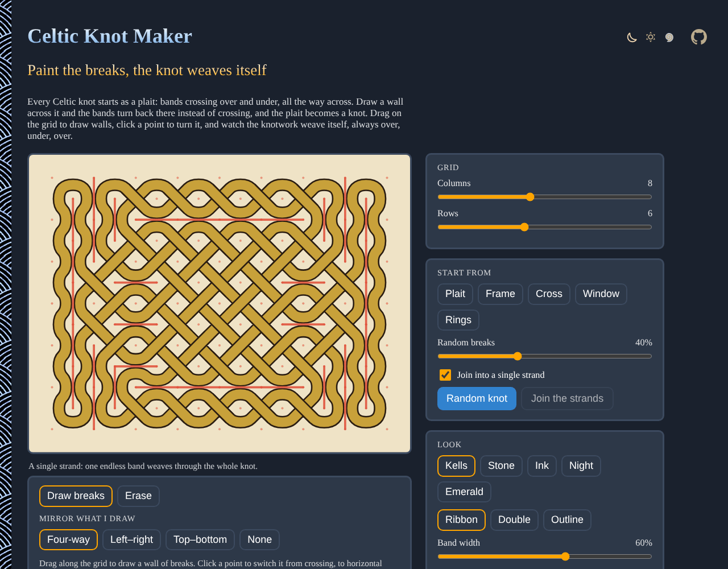This screenshot has width=728, height=569.
Task: Click the Band width slider handle
Action: (565, 556)
